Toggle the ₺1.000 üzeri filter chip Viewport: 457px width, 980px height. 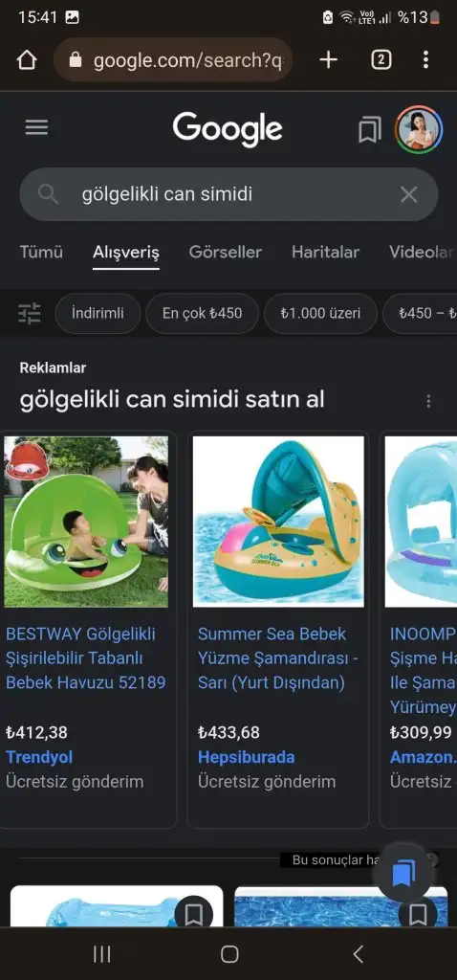click(320, 313)
